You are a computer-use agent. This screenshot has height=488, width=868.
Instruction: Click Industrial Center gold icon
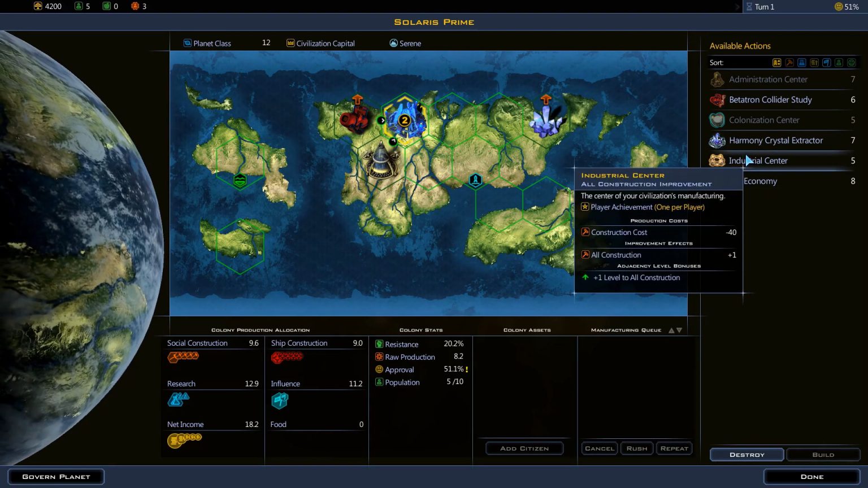pyautogui.click(x=717, y=161)
